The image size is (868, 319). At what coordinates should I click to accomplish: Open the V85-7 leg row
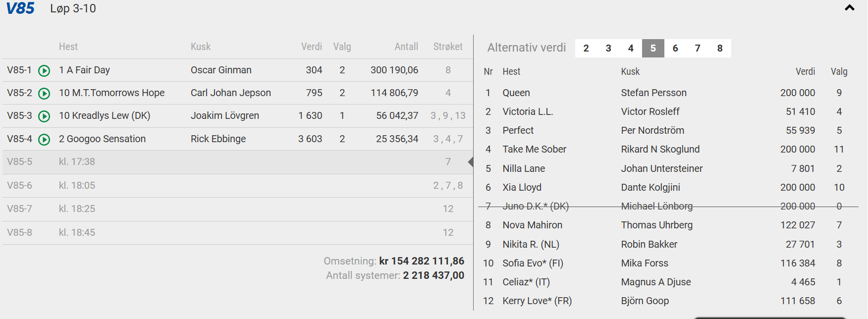click(x=237, y=209)
